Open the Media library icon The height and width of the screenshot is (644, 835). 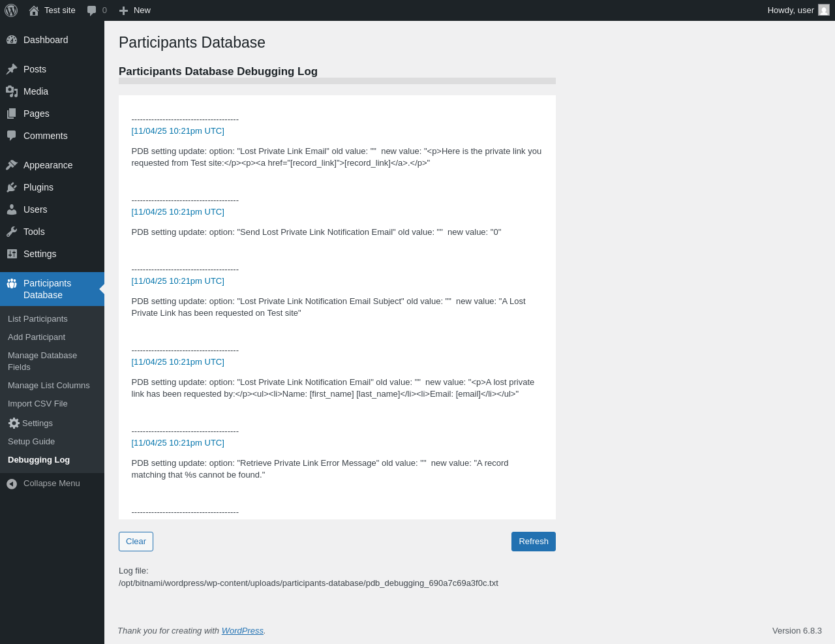pos(12,91)
